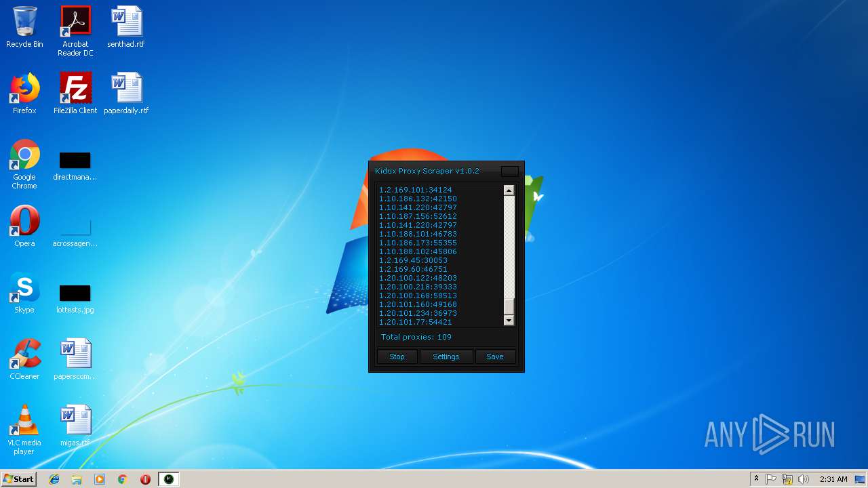This screenshot has width=868, height=488.
Task: Open the Recycle Bin desktop icon
Action: [x=24, y=28]
